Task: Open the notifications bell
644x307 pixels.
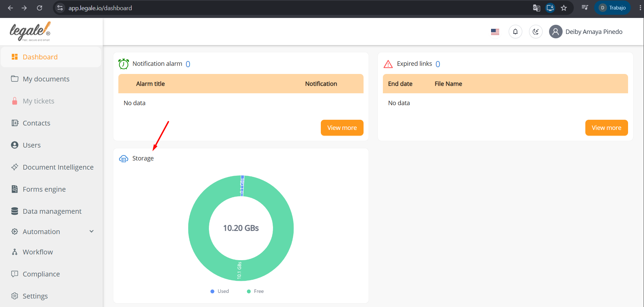Action: (x=515, y=32)
